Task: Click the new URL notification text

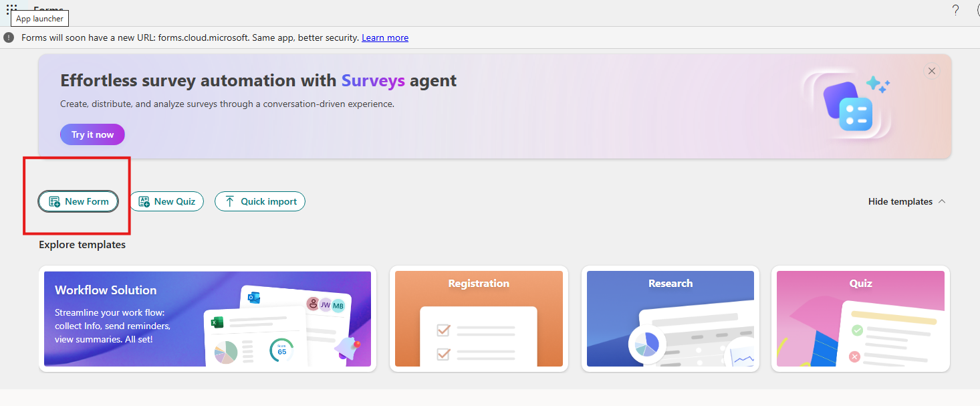Action: (191, 38)
